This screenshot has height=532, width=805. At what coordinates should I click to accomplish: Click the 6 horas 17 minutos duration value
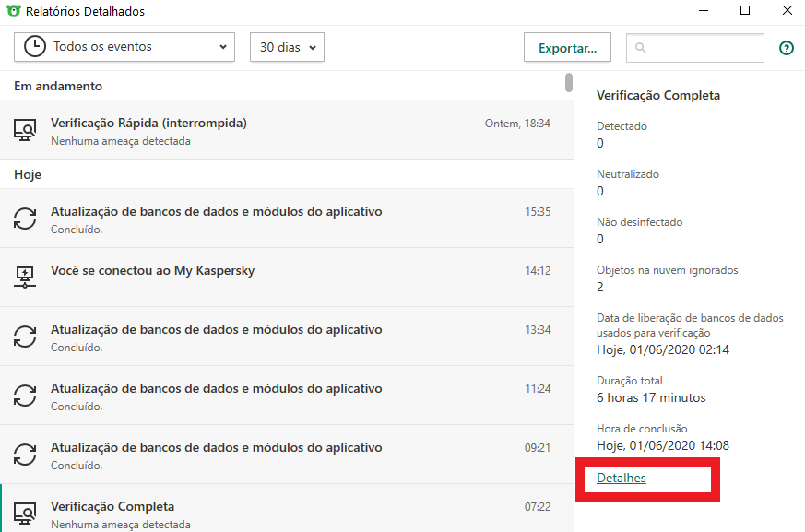click(651, 397)
